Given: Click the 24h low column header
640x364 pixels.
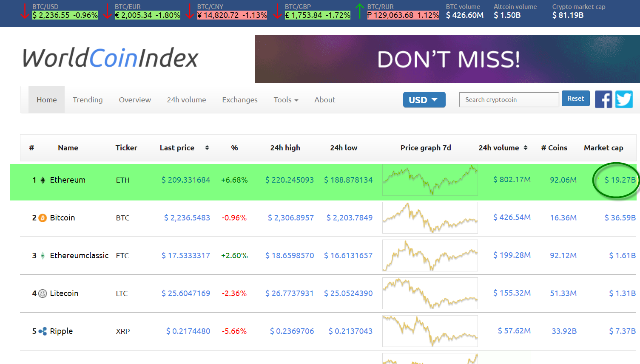Looking at the screenshot, I should (344, 148).
